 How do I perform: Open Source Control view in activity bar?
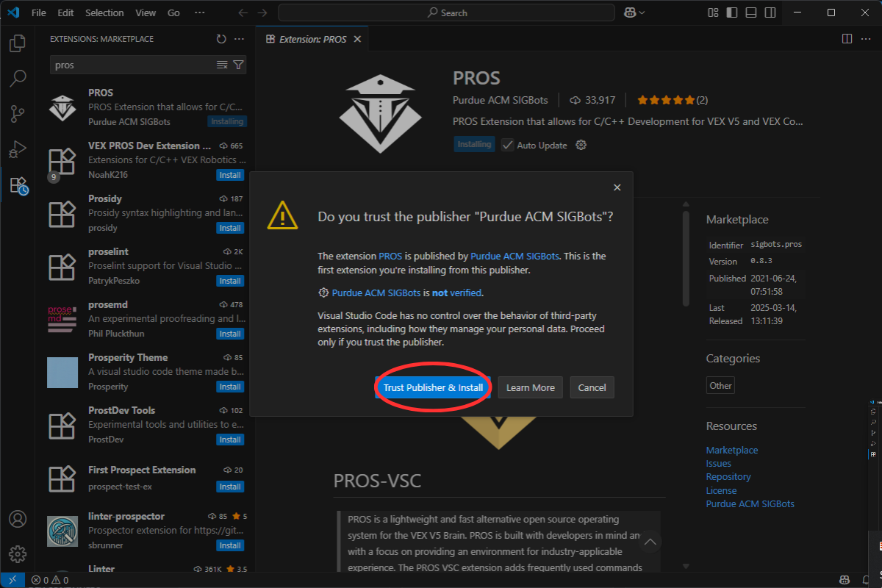click(x=18, y=113)
